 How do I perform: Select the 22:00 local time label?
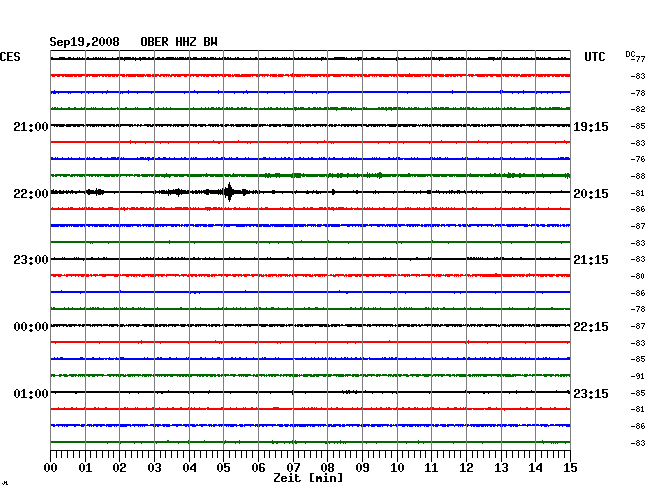(31, 194)
